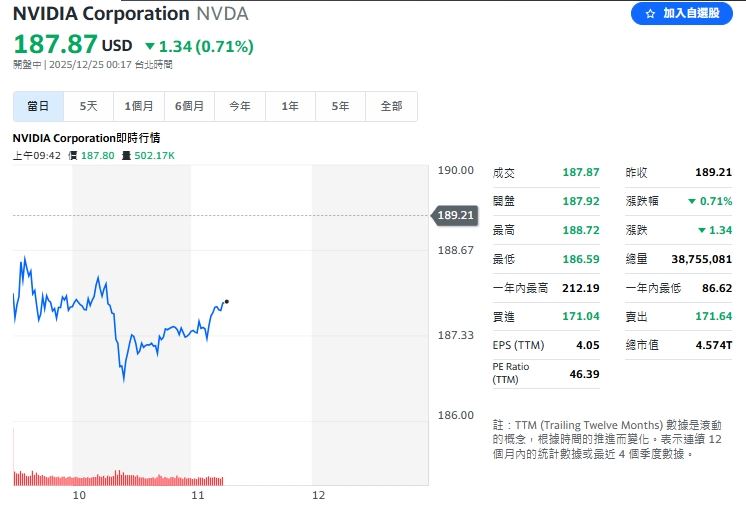Click the PE Ratio value 46.39
The height and width of the screenshot is (512, 746).
(584, 374)
